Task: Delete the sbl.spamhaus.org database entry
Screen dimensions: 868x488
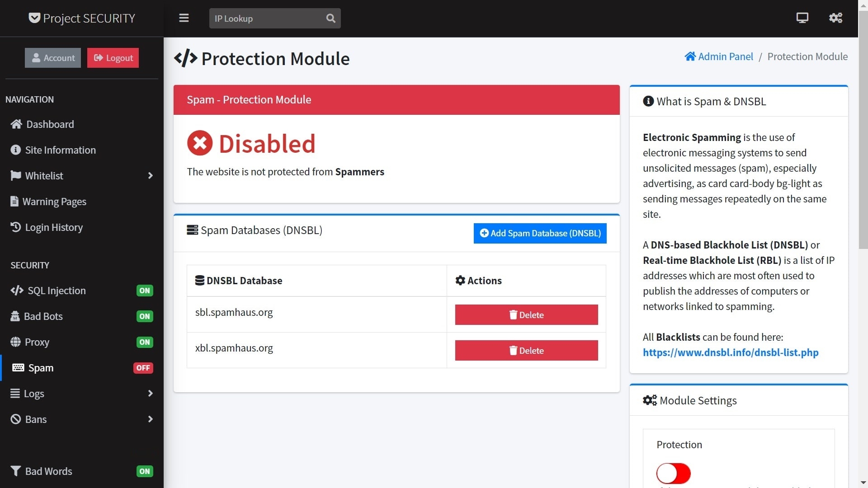Action: click(526, 314)
